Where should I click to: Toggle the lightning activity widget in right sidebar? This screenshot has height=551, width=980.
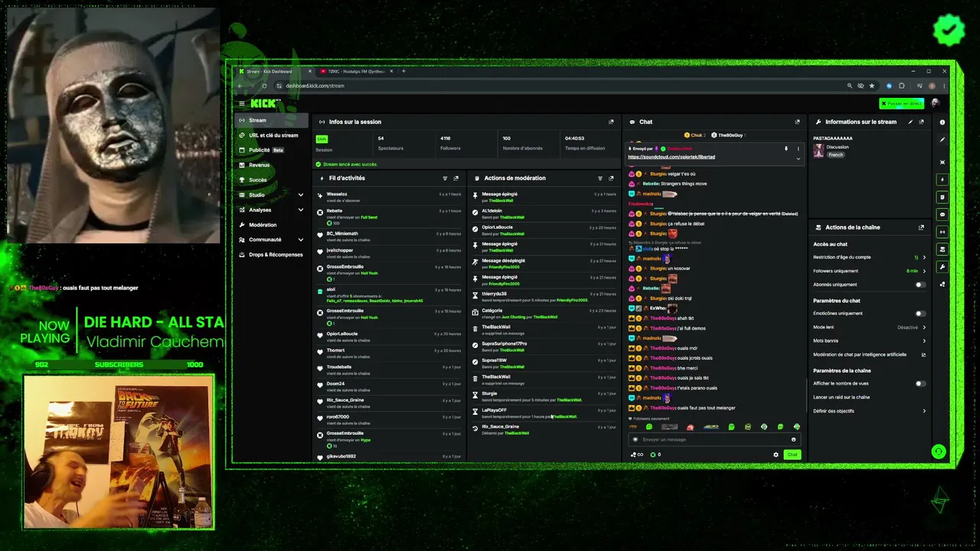[x=942, y=180]
